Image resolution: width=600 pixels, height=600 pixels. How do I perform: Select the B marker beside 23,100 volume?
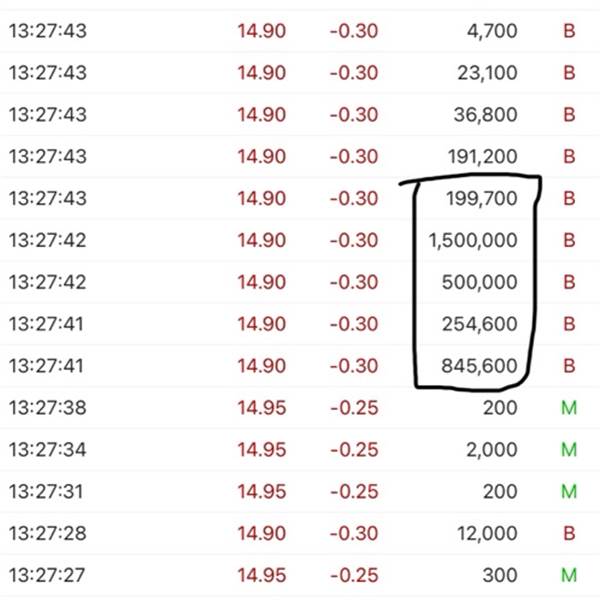click(569, 73)
